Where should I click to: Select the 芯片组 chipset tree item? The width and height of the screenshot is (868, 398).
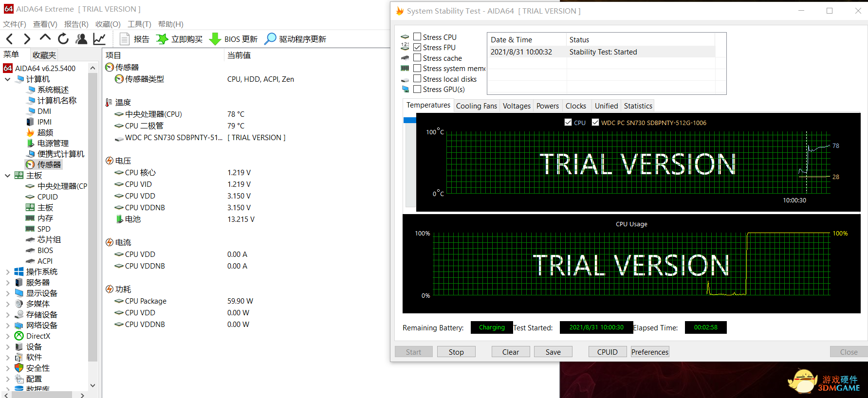[49, 240]
